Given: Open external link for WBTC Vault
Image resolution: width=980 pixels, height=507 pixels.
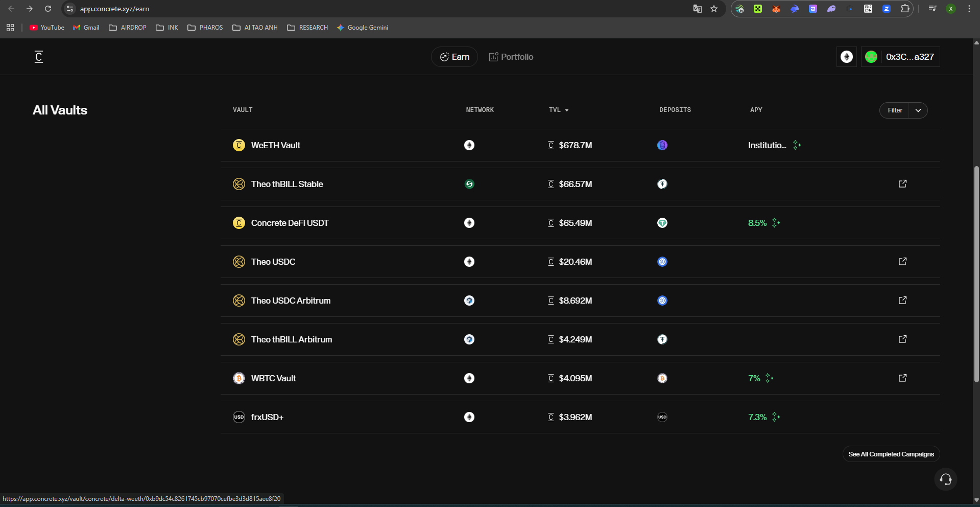Looking at the screenshot, I should [903, 378].
